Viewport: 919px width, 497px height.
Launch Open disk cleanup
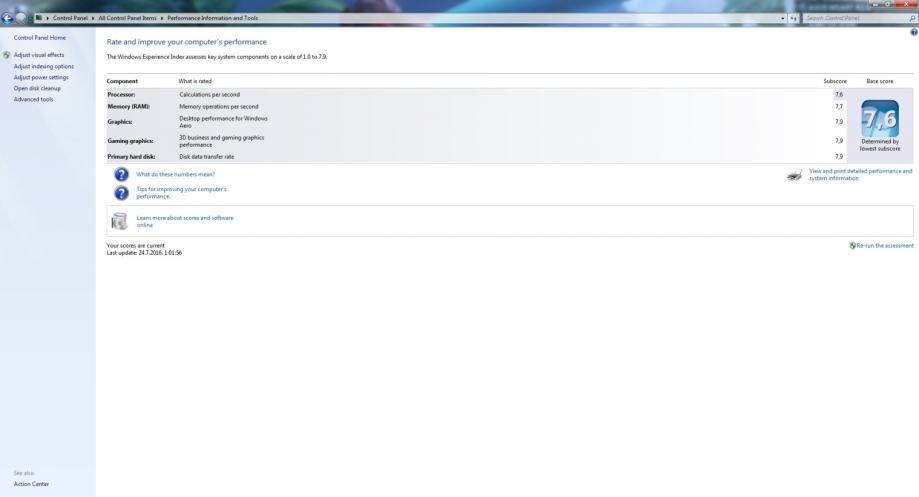37,88
